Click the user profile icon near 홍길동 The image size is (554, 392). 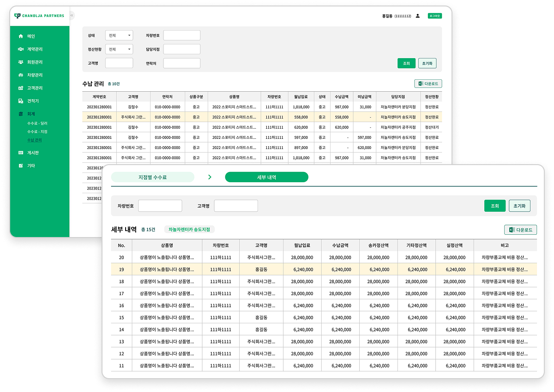[418, 16]
